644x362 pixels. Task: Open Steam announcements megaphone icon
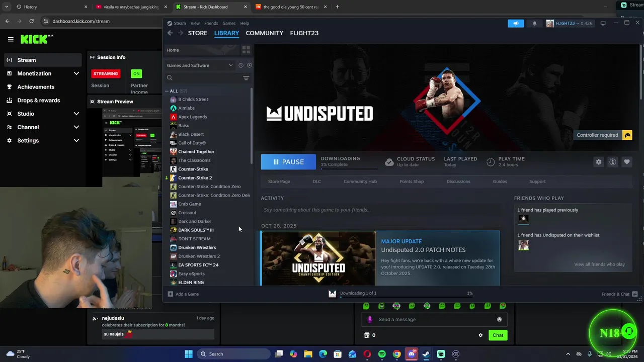(516, 23)
